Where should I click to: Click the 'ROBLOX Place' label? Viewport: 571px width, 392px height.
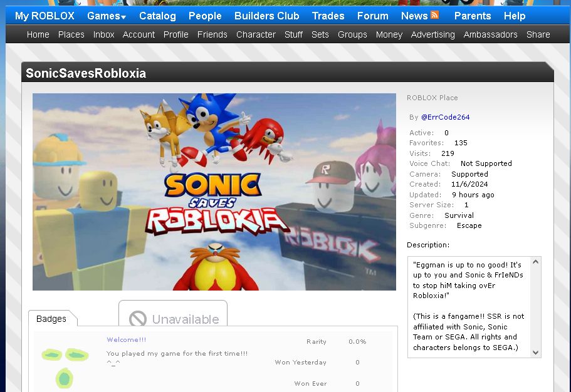pos(432,98)
